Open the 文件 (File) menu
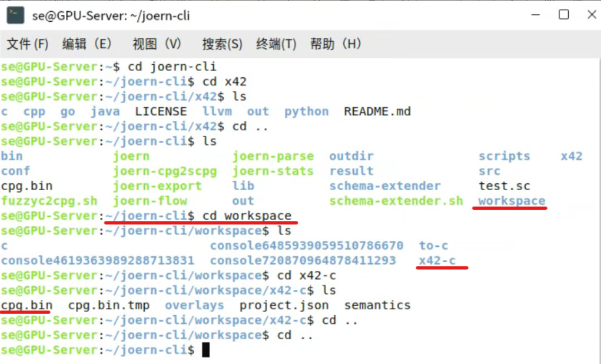The height and width of the screenshot is (364, 601). [26, 45]
